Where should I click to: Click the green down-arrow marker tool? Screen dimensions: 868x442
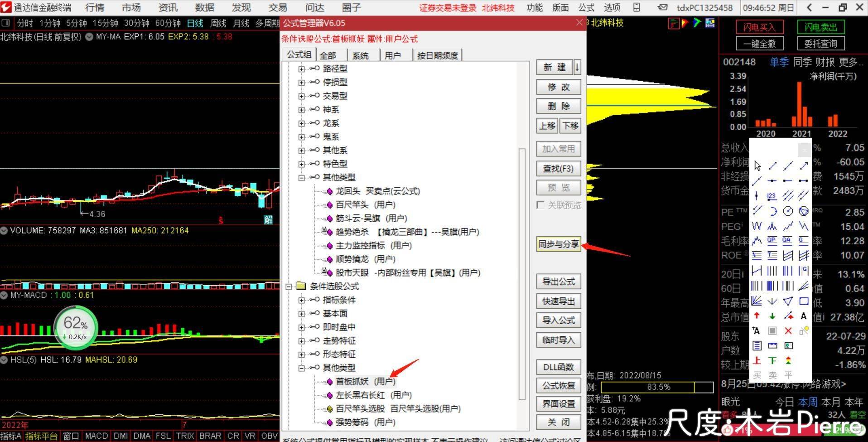pos(772,316)
